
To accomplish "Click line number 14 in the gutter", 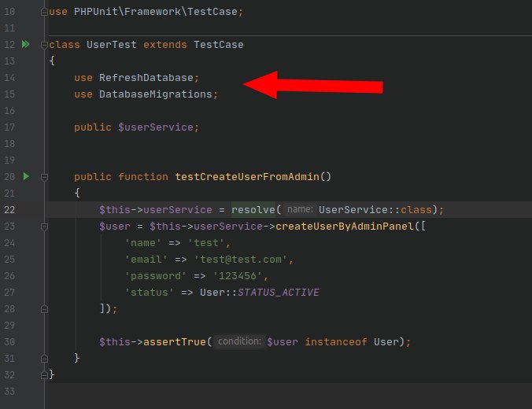I will [9, 78].
